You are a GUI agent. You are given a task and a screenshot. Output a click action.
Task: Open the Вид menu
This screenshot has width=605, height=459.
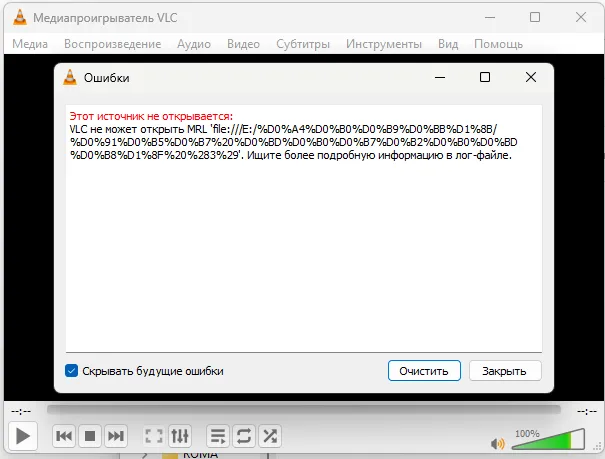(448, 44)
